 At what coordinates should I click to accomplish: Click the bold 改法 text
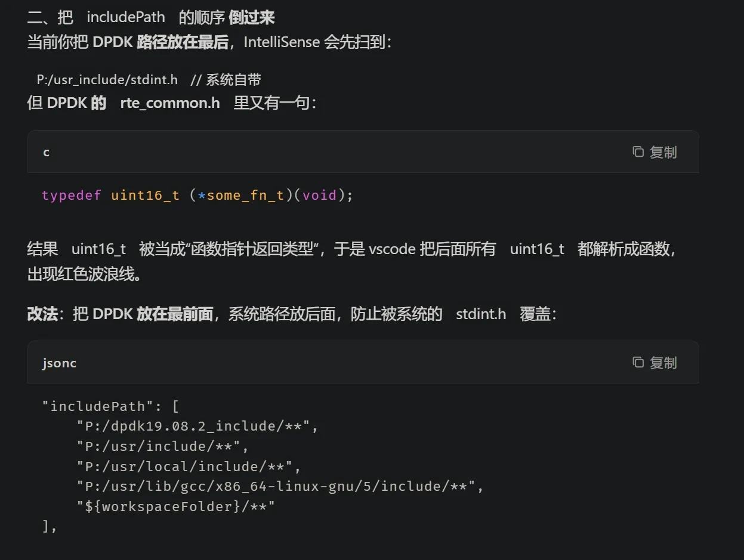tap(42, 314)
